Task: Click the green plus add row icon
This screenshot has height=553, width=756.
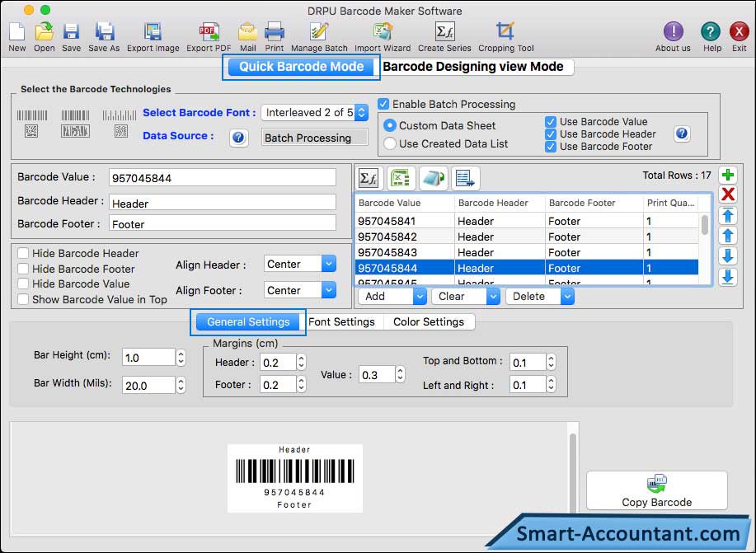Action: coord(728,175)
